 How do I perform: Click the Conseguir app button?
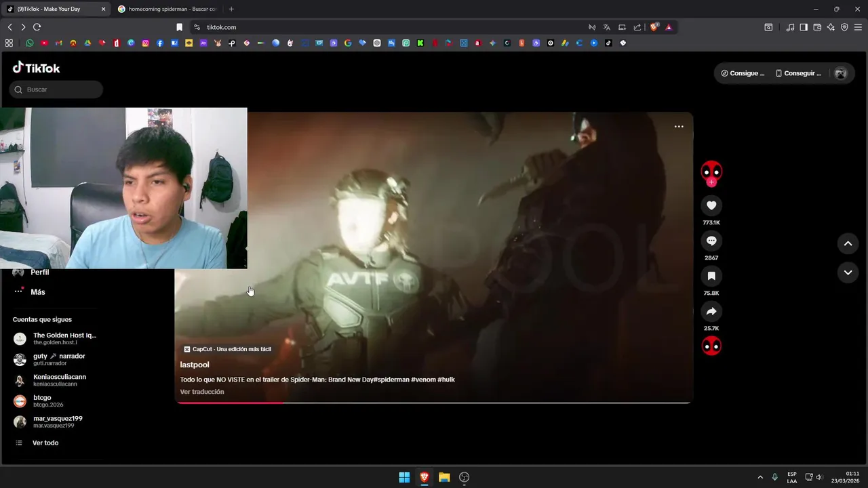[799, 73]
